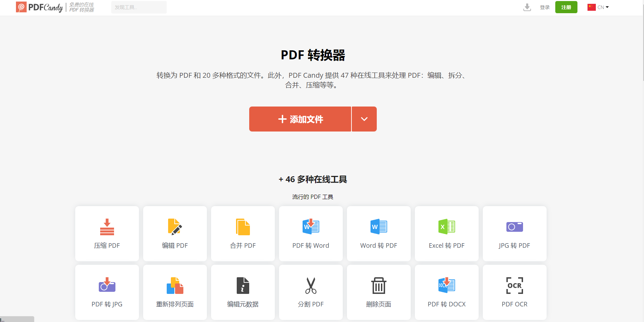Select the PDF OCR icon
This screenshot has height=322, width=644.
515,286
